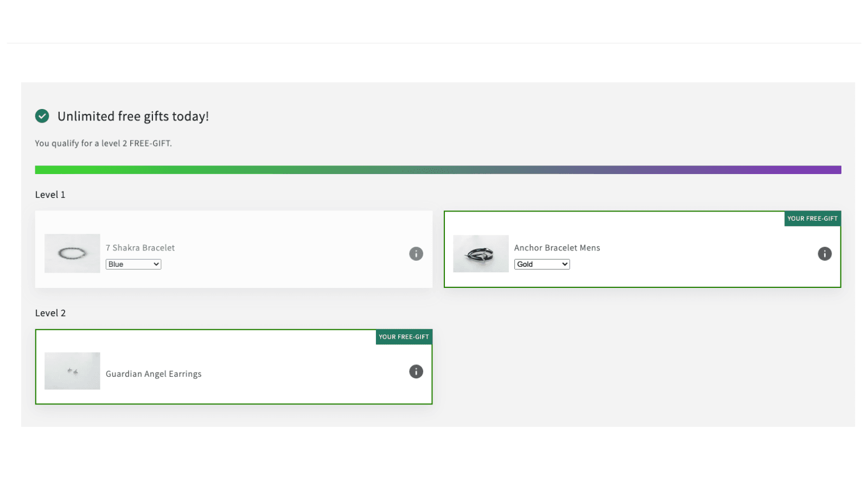Image resolution: width=868 pixels, height=488 pixels.
Task: Open the Gold color dropdown for Anchor Bracelet
Action: coord(541,264)
